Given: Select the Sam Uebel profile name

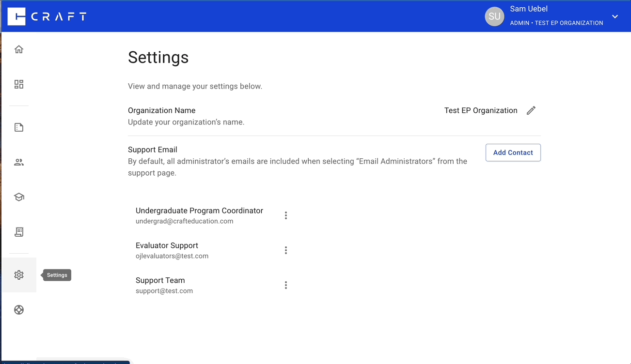Looking at the screenshot, I should pyautogui.click(x=528, y=9).
